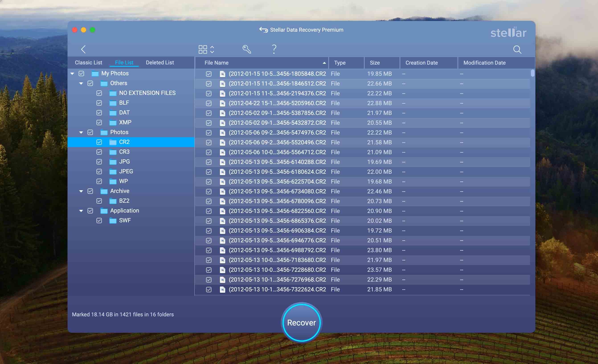The width and height of the screenshot is (598, 364).
Task: Sort by the File Name column header
Action: tap(262, 63)
